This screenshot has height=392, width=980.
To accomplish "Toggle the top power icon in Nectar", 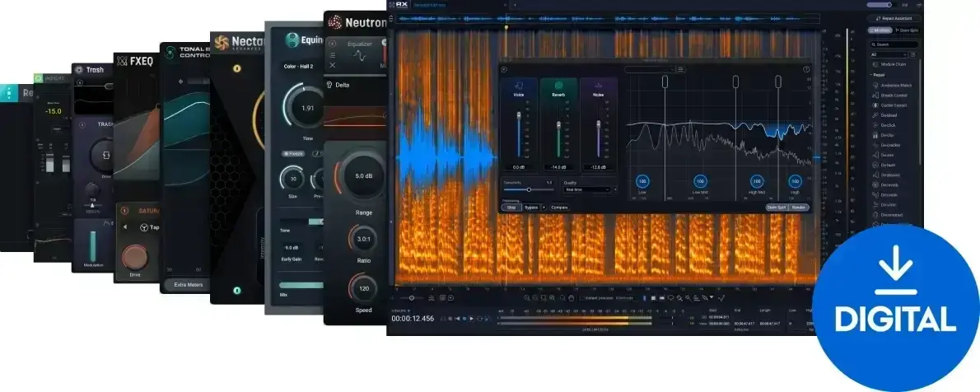I will pos(237,68).
